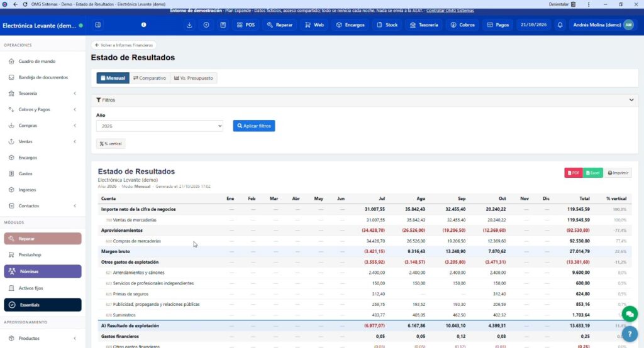Open notifications bell icon
The image size is (644, 348).
tap(560, 25)
